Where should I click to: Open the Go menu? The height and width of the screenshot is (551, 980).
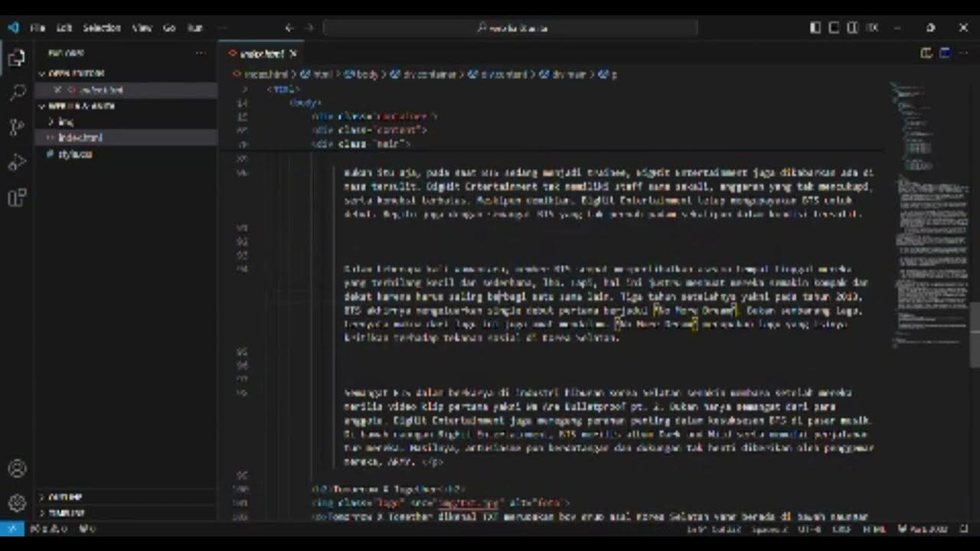pyautogui.click(x=169, y=28)
